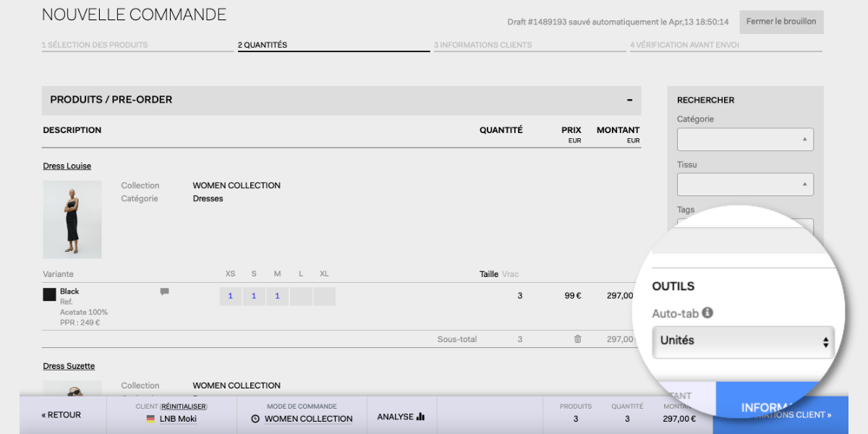
Task: Open the Tissu search dropdown
Action: (745, 184)
